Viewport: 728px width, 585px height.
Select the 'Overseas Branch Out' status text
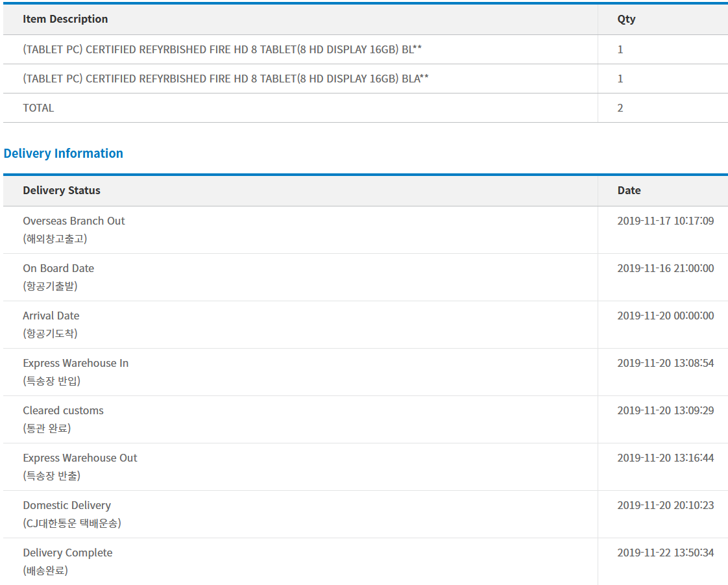(74, 221)
